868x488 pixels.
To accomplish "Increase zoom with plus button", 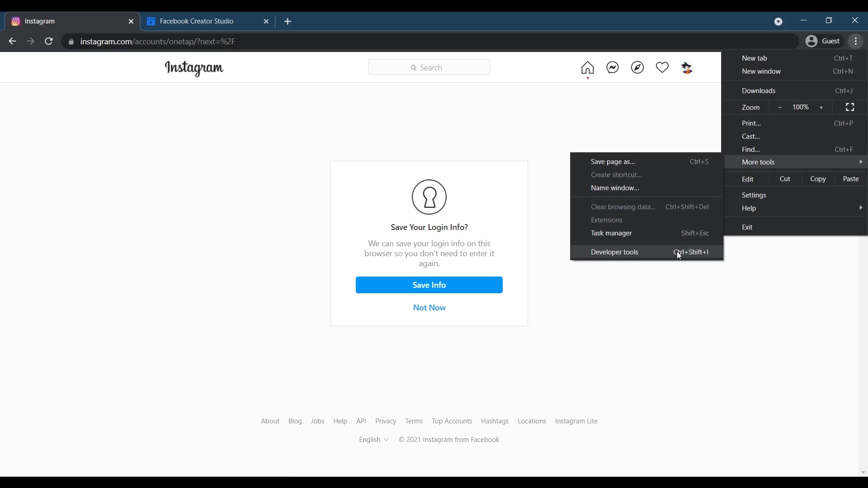I will [822, 108].
